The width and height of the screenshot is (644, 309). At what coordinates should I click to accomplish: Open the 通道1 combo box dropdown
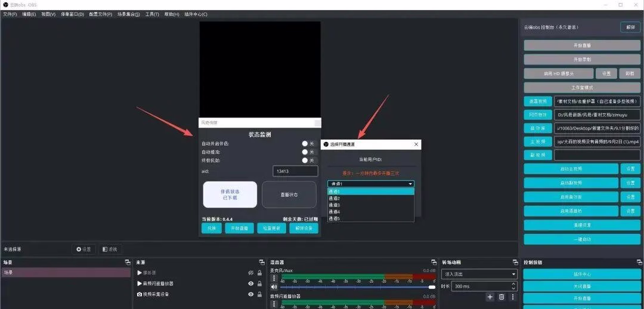click(371, 184)
